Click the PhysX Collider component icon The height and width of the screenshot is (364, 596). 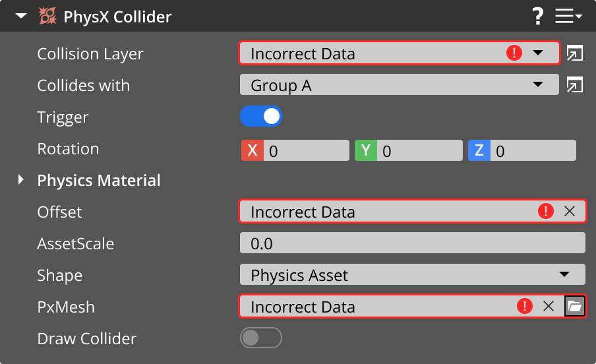pyautogui.click(x=47, y=16)
